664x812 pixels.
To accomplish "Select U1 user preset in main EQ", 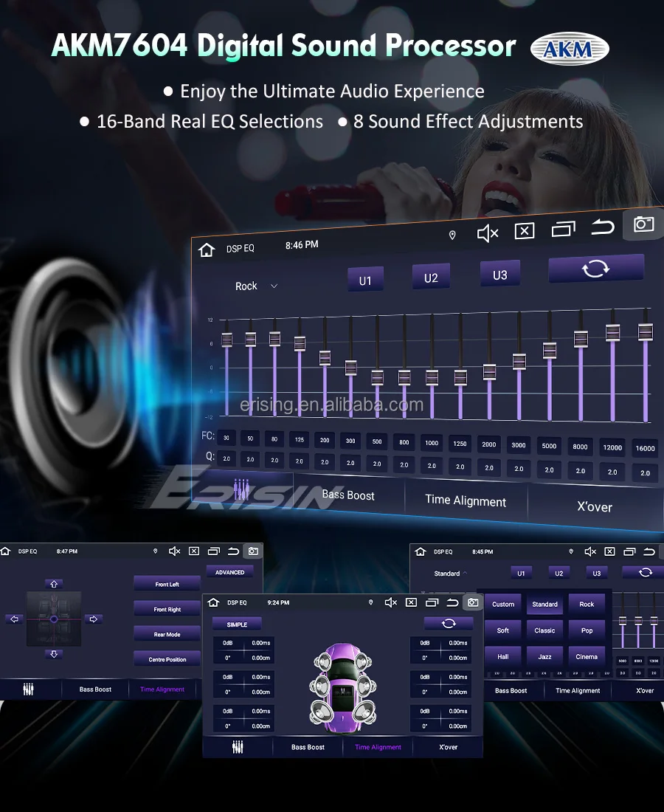I will click(365, 281).
